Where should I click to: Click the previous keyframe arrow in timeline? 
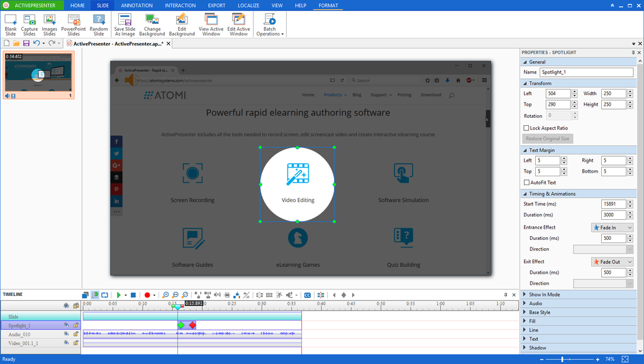[334, 295]
